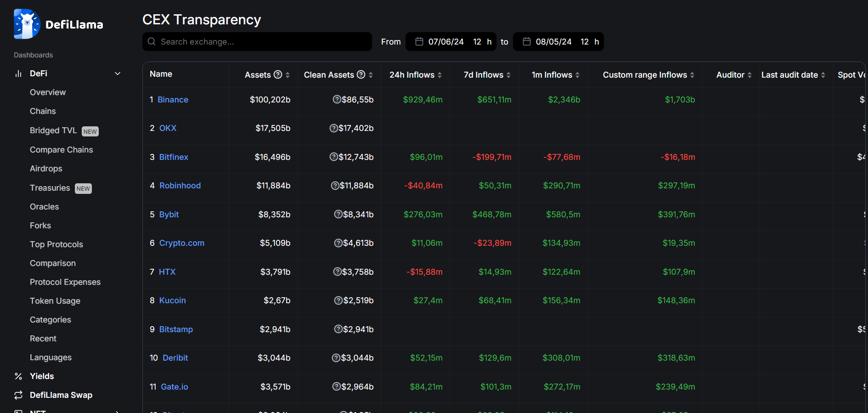Sort by Custom range Inflows arrows
The width and height of the screenshot is (868, 413).
point(692,75)
